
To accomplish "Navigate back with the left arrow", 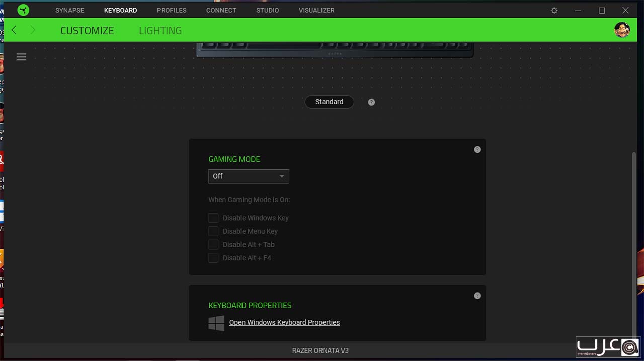I will coord(14,30).
